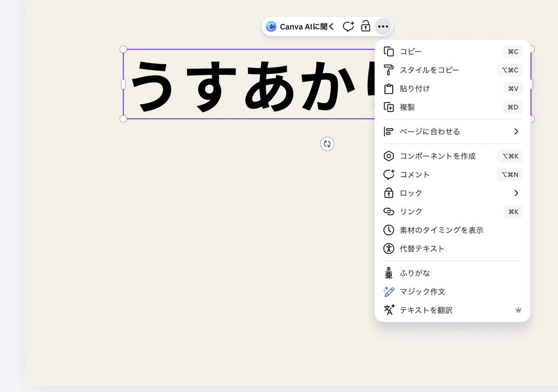The height and width of the screenshot is (392, 558).
Task: Click the add-comment bubble icon in floating toolbar
Action: (348, 27)
